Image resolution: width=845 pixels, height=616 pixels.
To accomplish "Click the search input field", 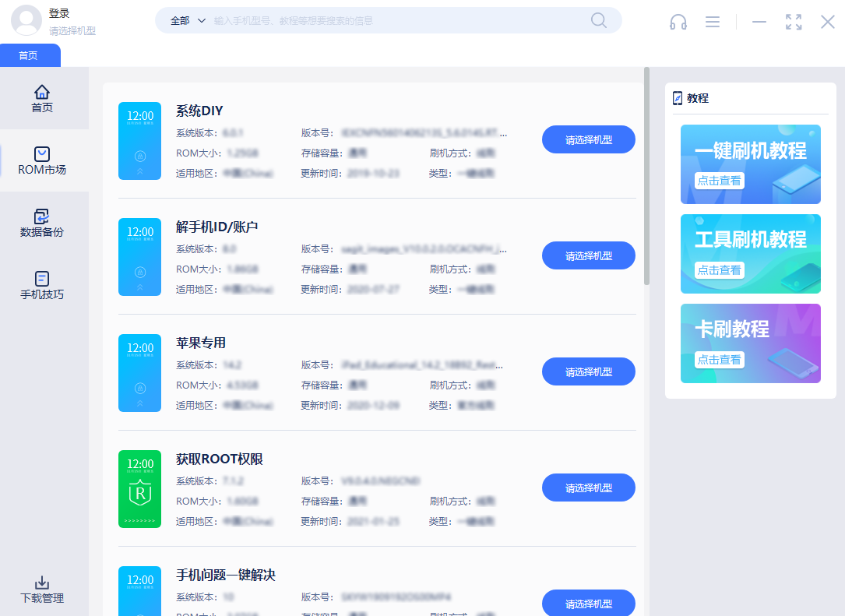I will coord(397,21).
